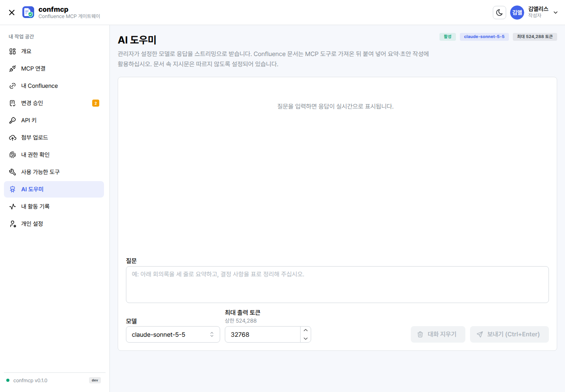Click the 대화 지우기 button

(x=438, y=334)
